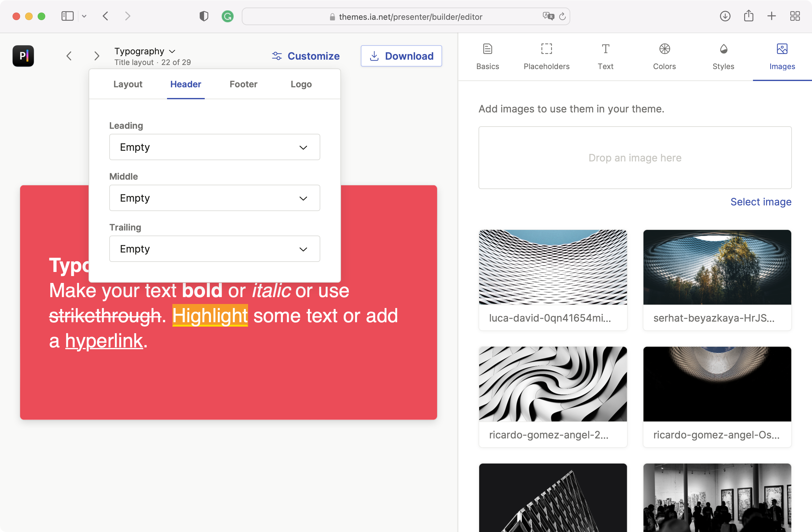
Task: Expand the Middle dropdown
Action: coord(214,198)
